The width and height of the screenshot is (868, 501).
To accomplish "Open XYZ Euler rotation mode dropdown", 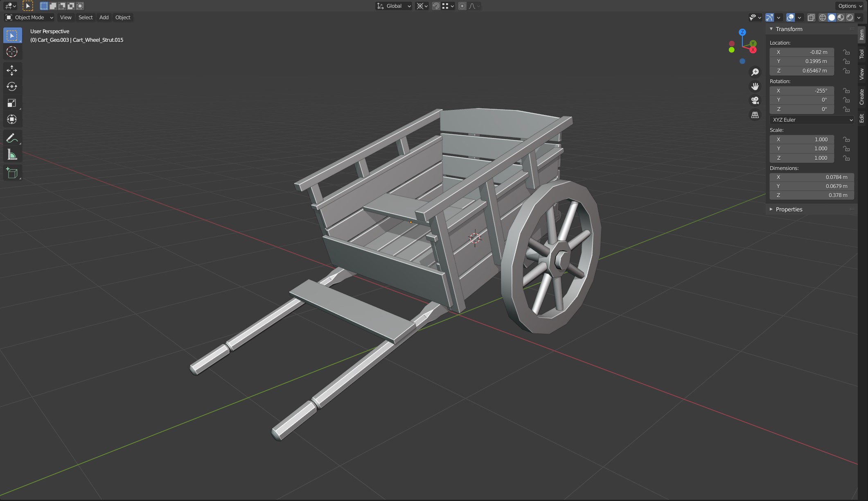I will click(812, 120).
